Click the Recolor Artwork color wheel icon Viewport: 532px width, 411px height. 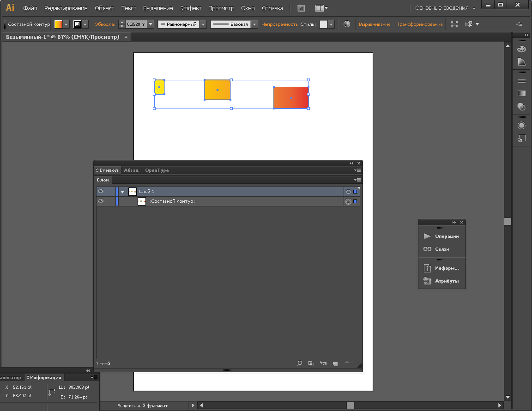(347, 24)
